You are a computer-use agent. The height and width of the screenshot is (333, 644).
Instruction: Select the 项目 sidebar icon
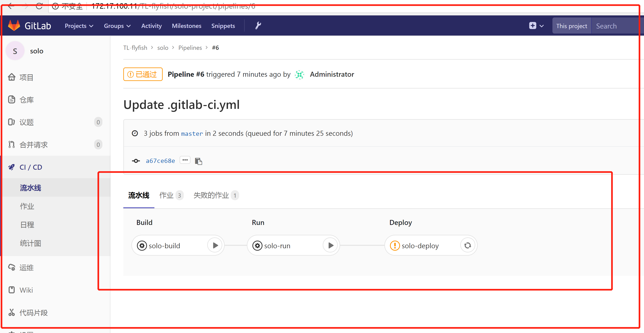[x=12, y=77]
